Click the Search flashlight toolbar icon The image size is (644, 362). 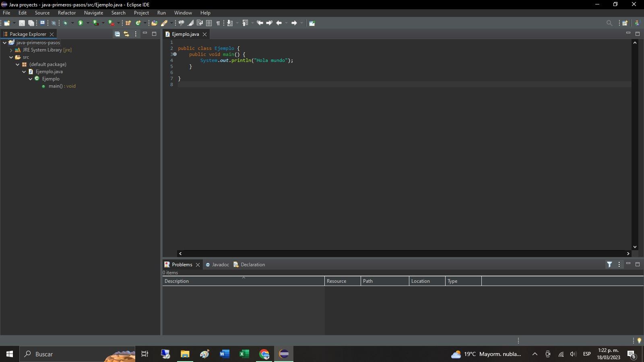point(164,23)
